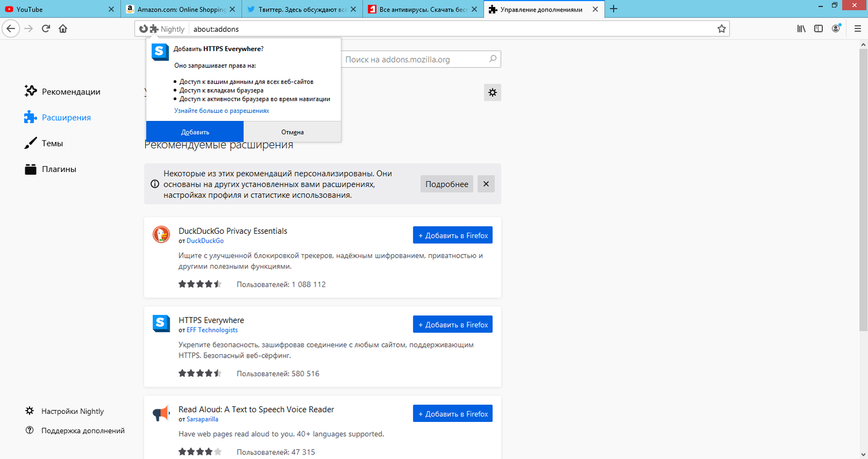Image resolution: width=868 pixels, height=459 pixels.
Task: Open the Firefox account icon
Action: [x=836, y=28]
